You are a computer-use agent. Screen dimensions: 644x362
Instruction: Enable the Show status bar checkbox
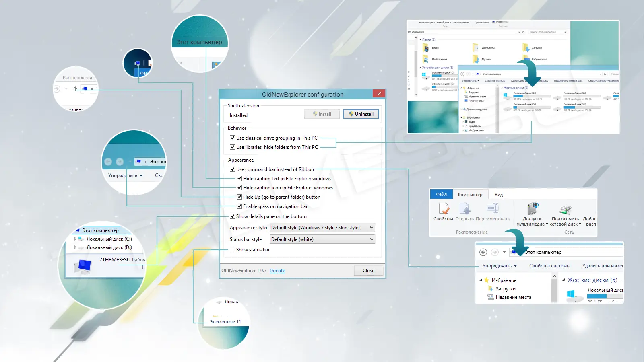tap(233, 249)
